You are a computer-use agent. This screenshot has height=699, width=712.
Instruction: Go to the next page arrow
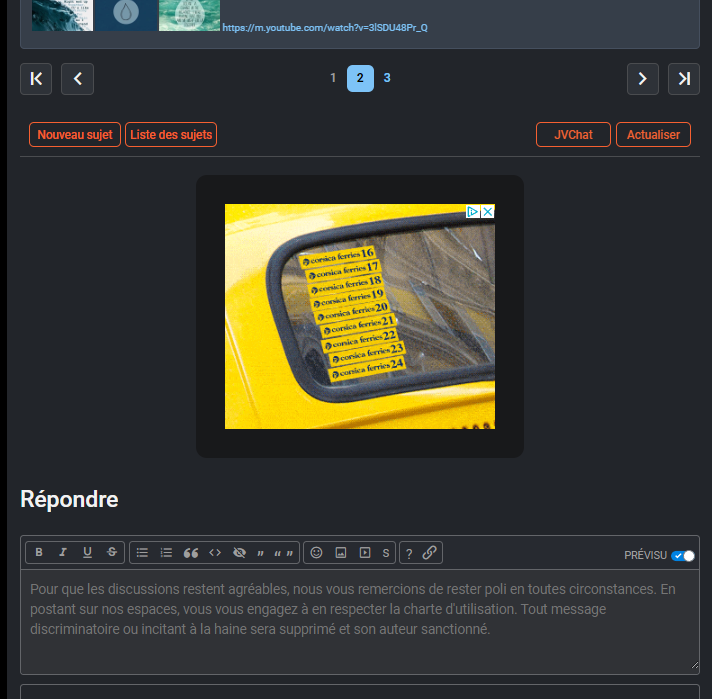click(643, 79)
